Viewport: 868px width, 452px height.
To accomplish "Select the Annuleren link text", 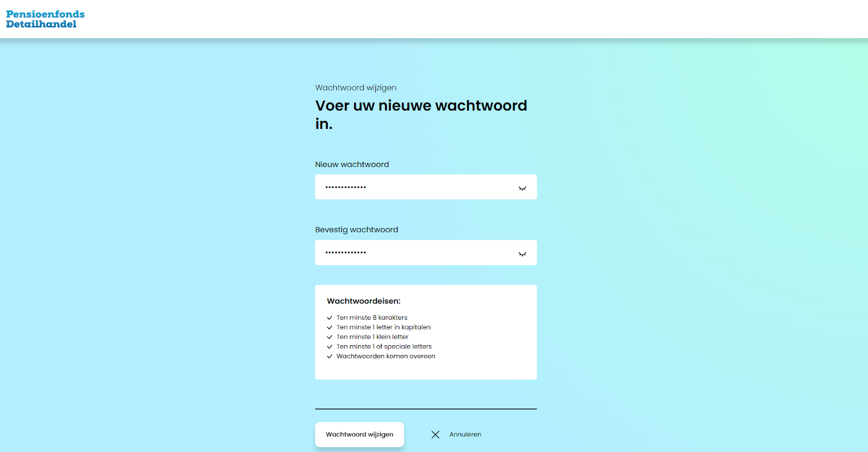I will (465, 435).
